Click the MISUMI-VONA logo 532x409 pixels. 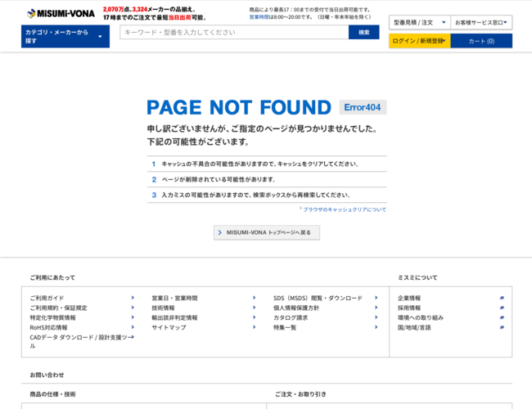pyautogui.click(x=61, y=13)
